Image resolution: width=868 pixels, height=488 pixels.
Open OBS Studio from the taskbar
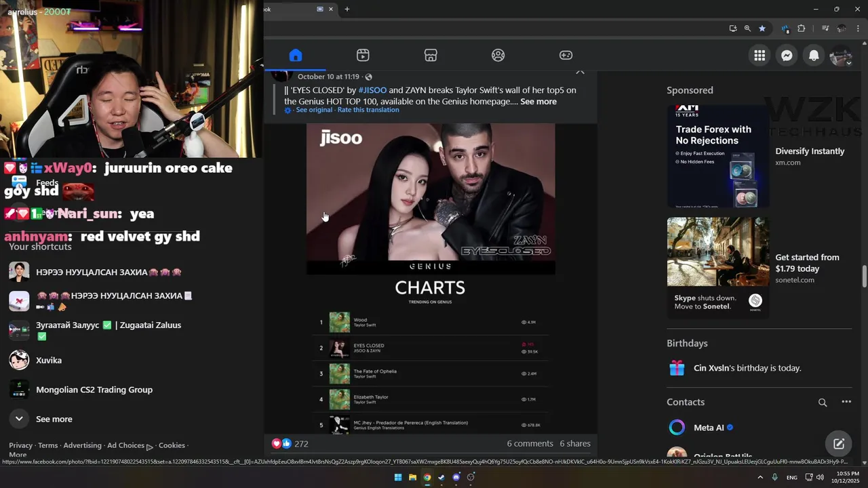471,477
